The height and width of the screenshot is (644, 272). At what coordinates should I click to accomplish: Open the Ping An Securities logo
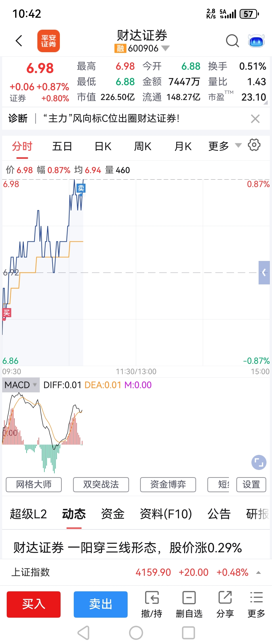(x=49, y=41)
